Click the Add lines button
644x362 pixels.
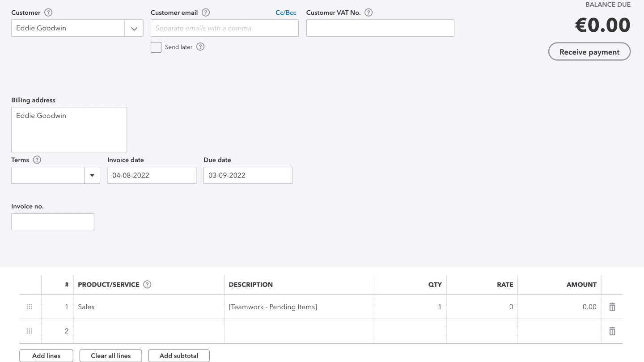tap(47, 356)
